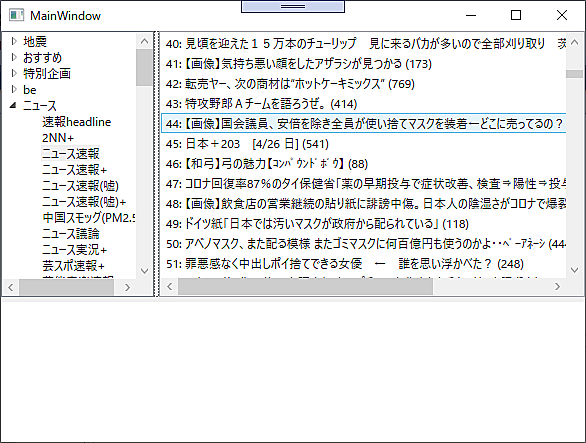Expand the be tree node
586x443 pixels.
[14, 89]
